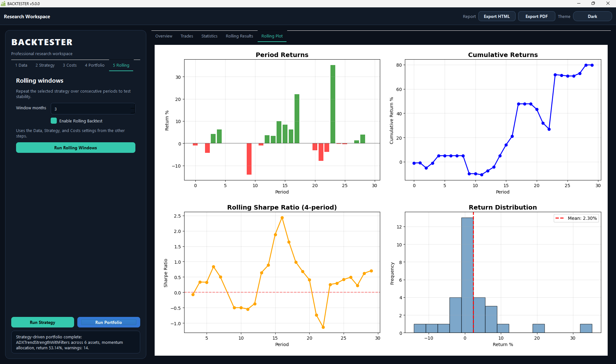Click the Rolling Sharpe Ratio chart title
The image size is (616, 364).
click(282, 207)
